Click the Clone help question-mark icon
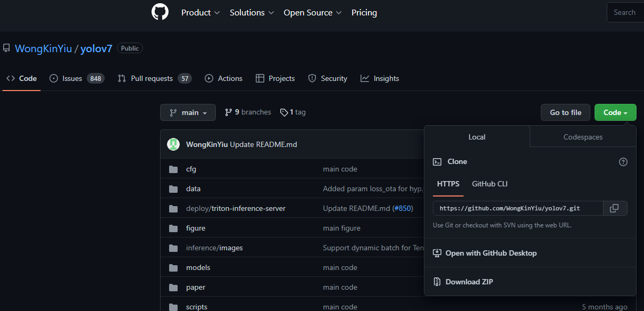This screenshot has width=644, height=311. click(623, 162)
